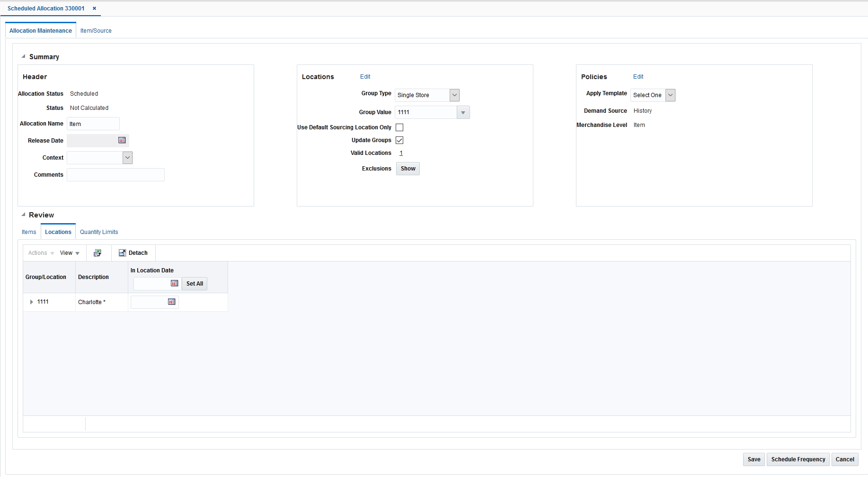Switch to the Item/Source tab

(96, 30)
